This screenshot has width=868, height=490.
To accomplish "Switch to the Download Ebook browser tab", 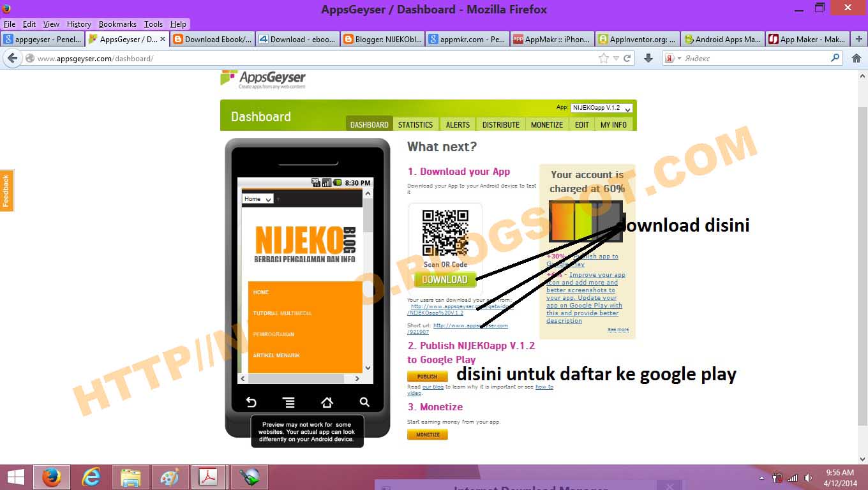I will pyautogui.click(x=213, y=39).
